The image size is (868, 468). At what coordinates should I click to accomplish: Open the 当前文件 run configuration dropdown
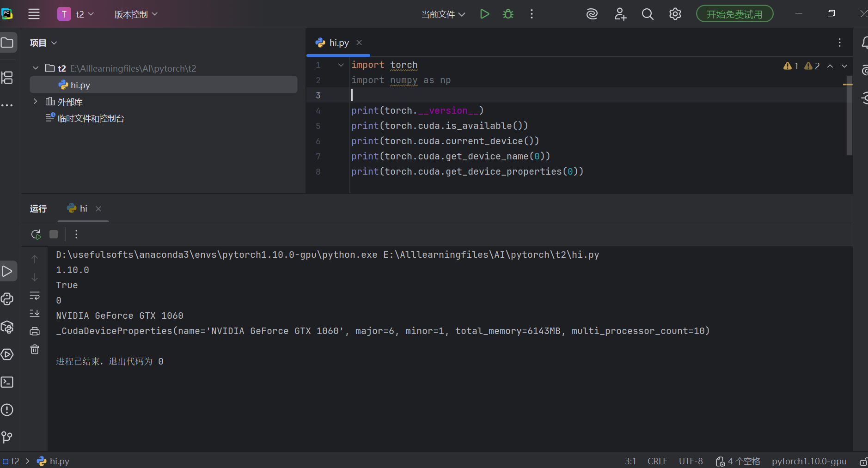(443, 14)
